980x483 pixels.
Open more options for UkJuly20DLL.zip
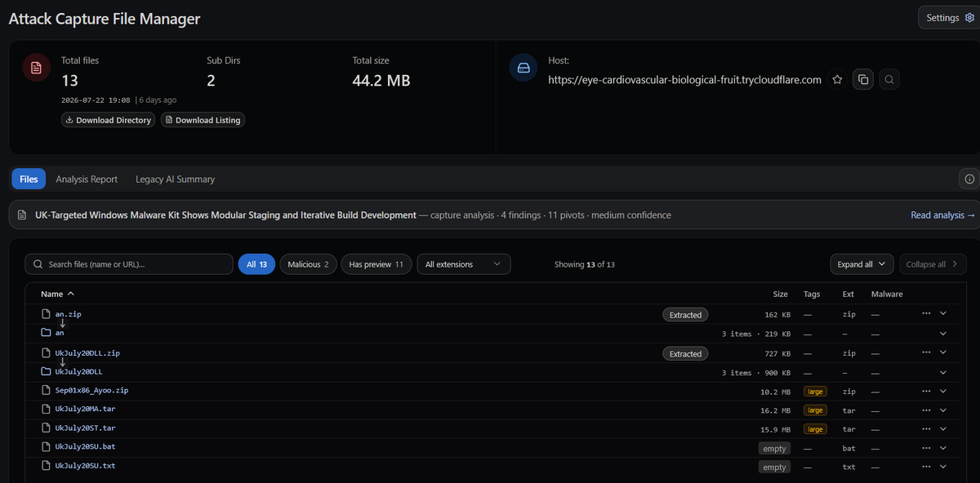coord(925,352)
